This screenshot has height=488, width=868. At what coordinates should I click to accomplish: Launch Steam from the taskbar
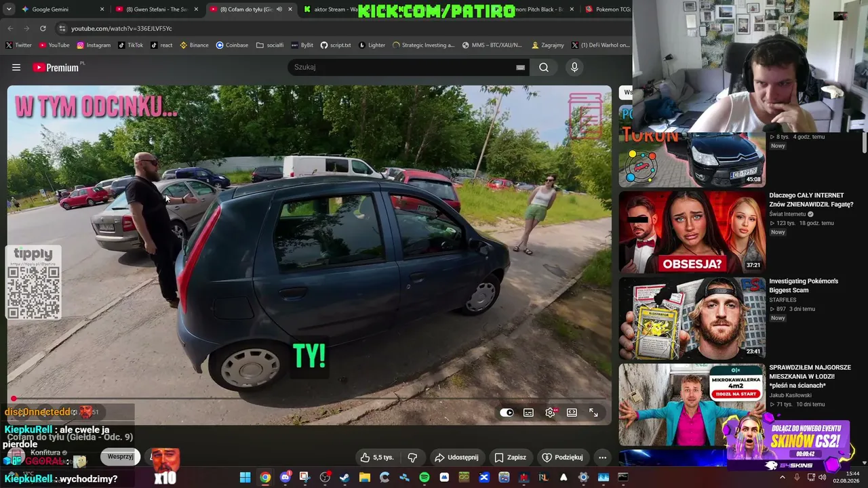(344, 477)
